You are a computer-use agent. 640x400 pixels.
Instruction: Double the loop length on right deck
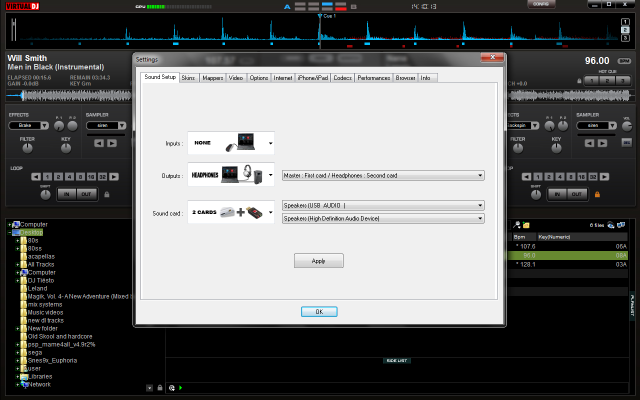[x=604, y=177]
